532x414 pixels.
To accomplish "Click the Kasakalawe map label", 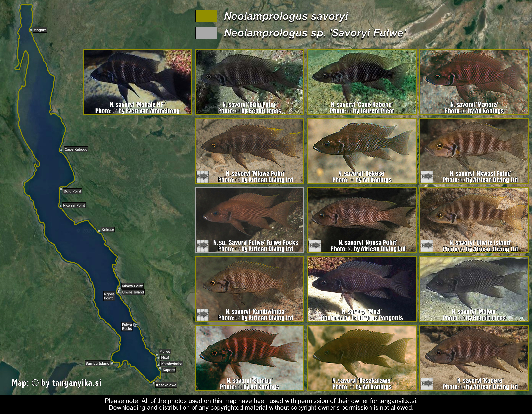I will [166, 385].
